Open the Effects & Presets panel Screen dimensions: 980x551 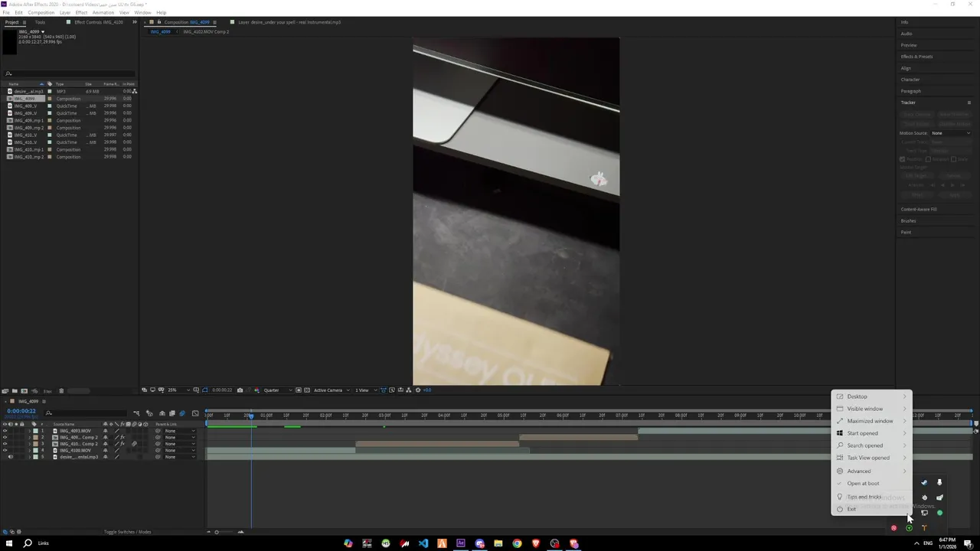click(x=916, y=57)
